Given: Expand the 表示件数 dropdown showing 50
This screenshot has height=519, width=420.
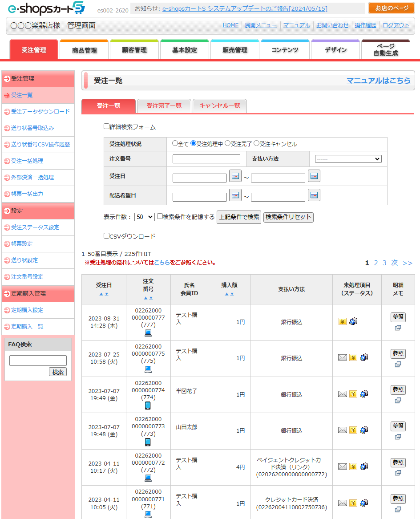Looking at the screenshot, I should tap(144, 217).
